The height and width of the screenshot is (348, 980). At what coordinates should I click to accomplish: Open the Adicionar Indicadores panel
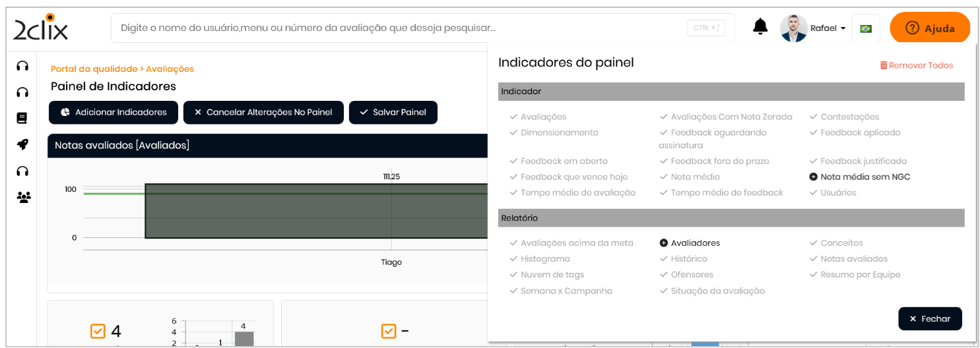(x=114, y=113)
